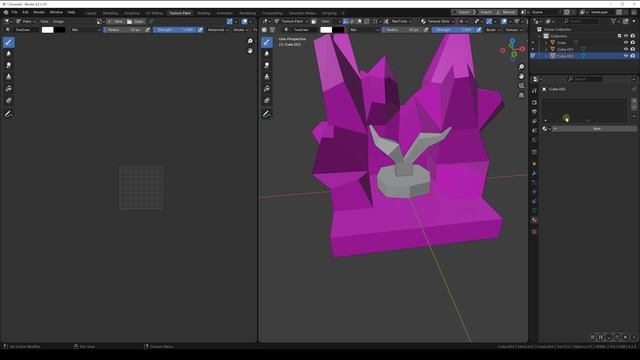Switch perspective/orthographic view with the grid icon
The image size is (640, 360).
pyautogui.click(x=521, y=95)
